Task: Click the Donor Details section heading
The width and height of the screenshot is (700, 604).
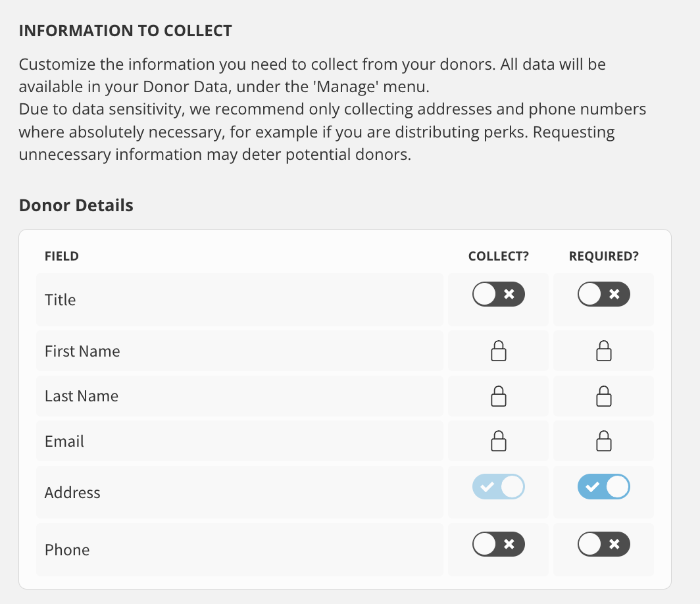Action: [76, 205]
